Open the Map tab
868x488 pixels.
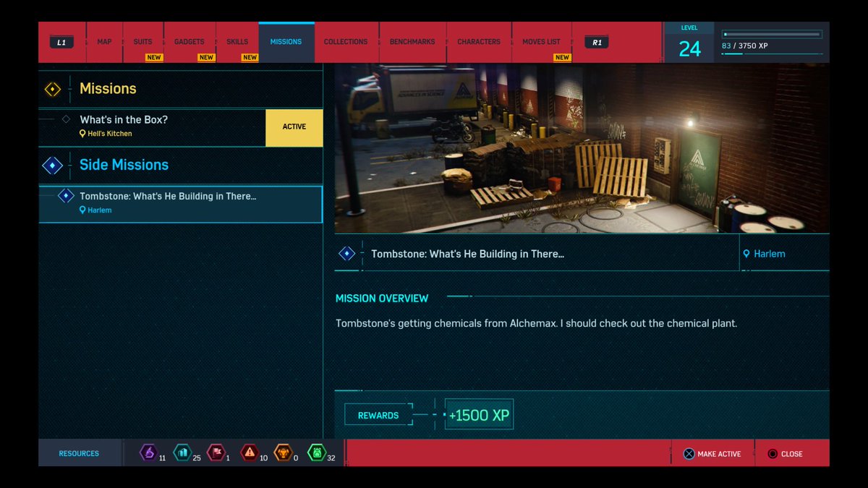(104, 42)
